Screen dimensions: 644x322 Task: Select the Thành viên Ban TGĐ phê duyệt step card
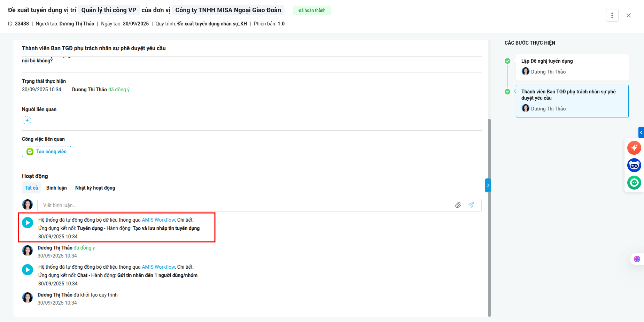tap(572, 101)
